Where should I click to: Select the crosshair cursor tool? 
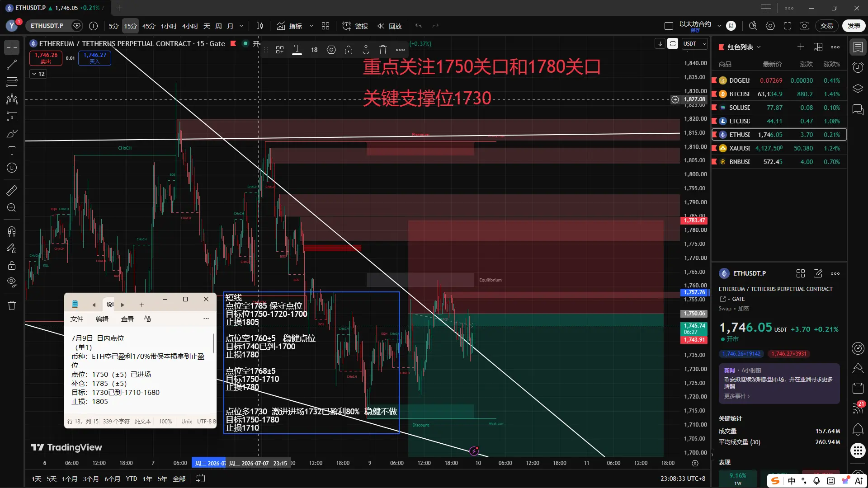pyautogui.click(x=12, y=47)
